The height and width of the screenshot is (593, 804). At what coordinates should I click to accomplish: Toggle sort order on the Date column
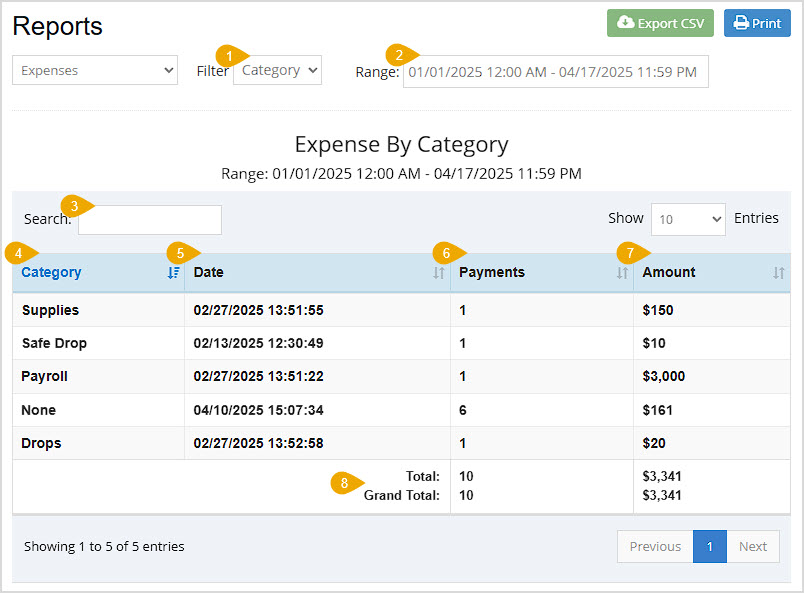click(439, 273)
